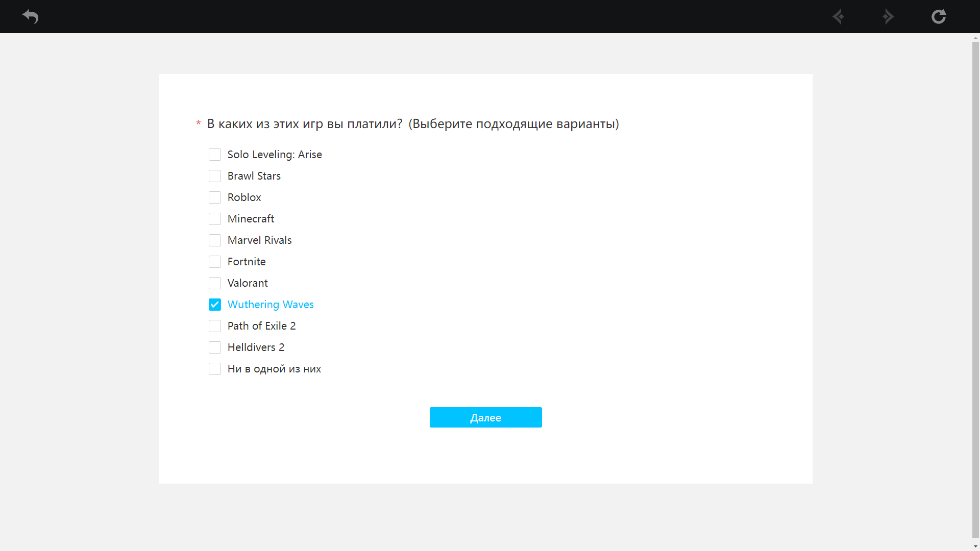Image resolution: width=980 pixels, height=551 pixels.
Task: Tick the Fortnite checkbox
Action: tap(215, 262)
